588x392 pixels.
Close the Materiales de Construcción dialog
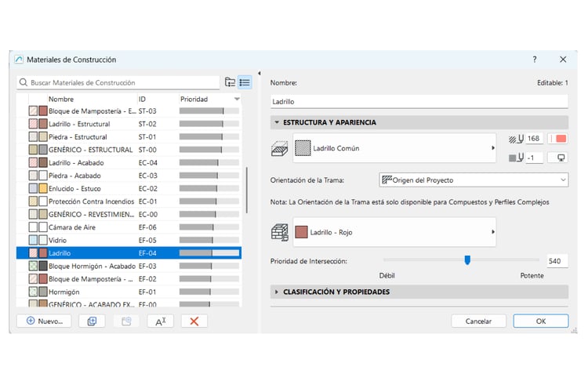563,60
